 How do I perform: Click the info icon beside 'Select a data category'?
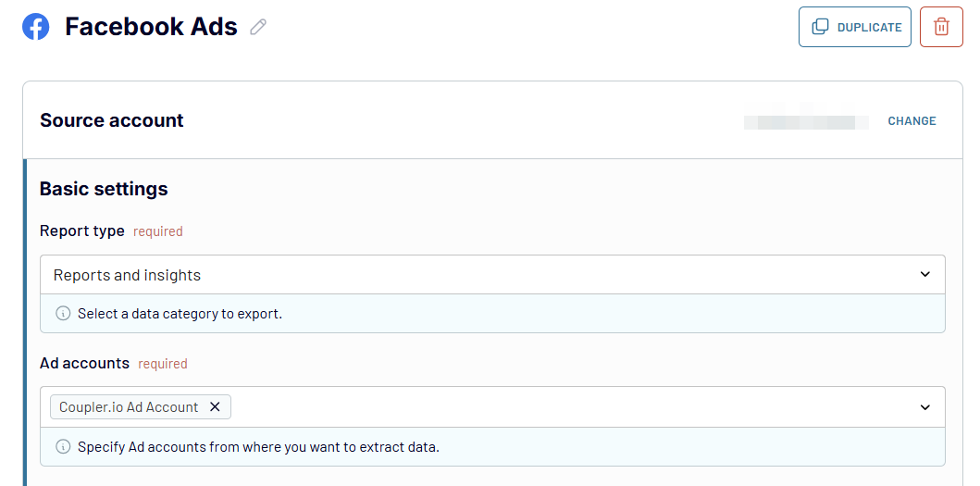point(63,314)
